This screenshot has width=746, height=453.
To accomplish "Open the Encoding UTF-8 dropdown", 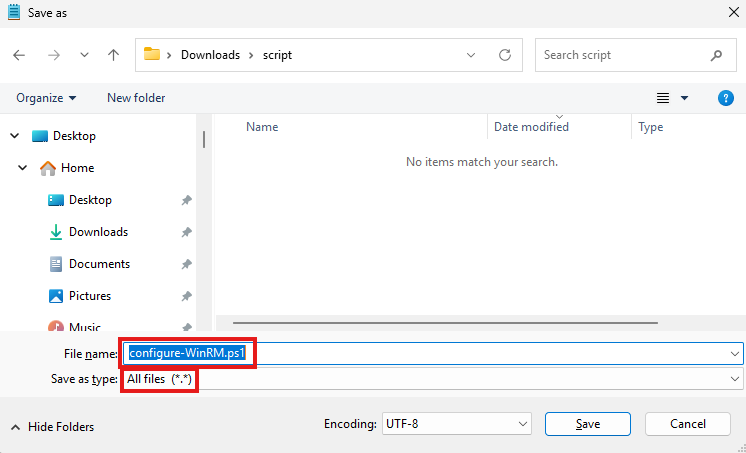I will pyautogui.click(x=456, y=424).
